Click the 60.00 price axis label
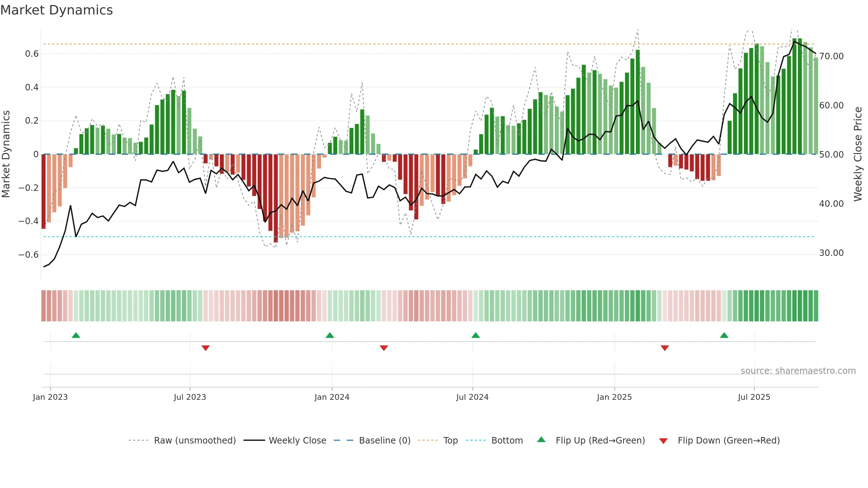This screenshot has height=488, width=868. (831, 106)
